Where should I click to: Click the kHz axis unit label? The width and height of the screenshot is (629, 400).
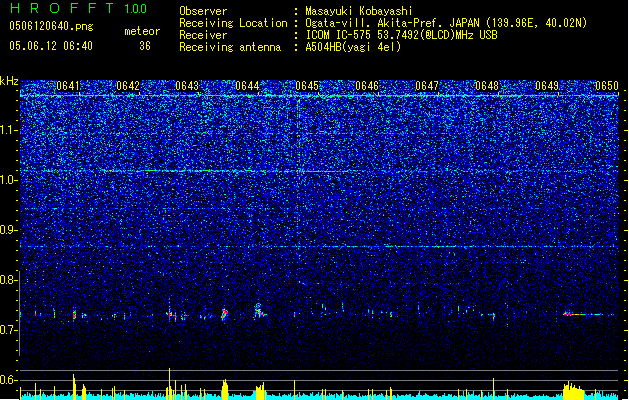click(9, 81)
